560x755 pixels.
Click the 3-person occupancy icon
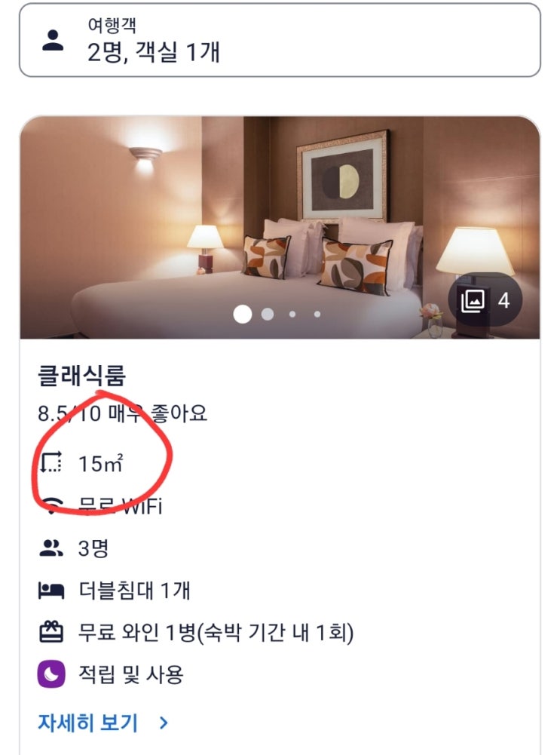[x=50, y=548]
